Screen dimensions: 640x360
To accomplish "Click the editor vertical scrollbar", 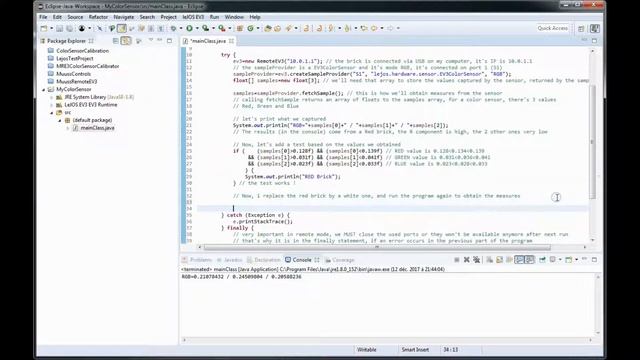I will (592, 142).
